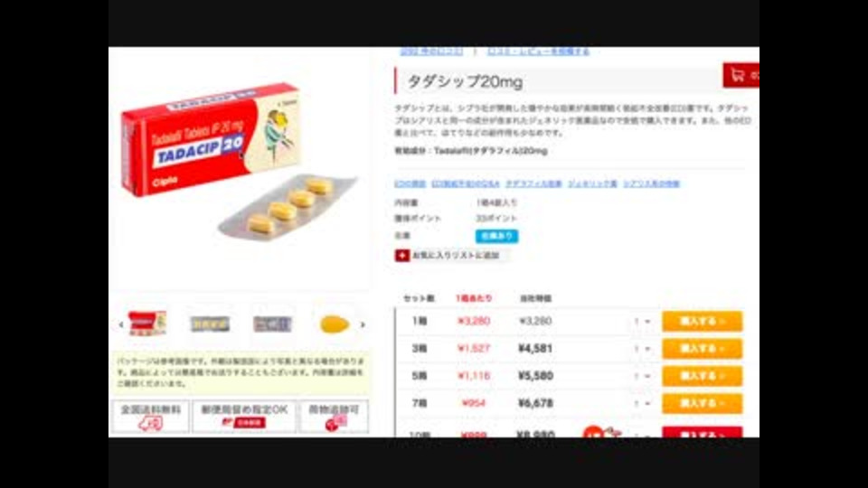Click the post office pickup OK badge
This screenshot has height=488, width=868.
pos(244,417)
